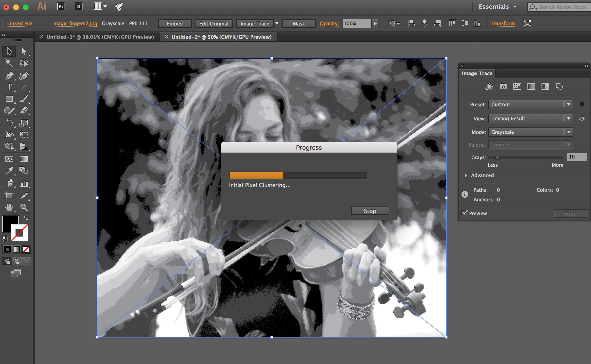
Task: Open the Transform panel link
Action: pyautogui.click(x=502, y=24)
